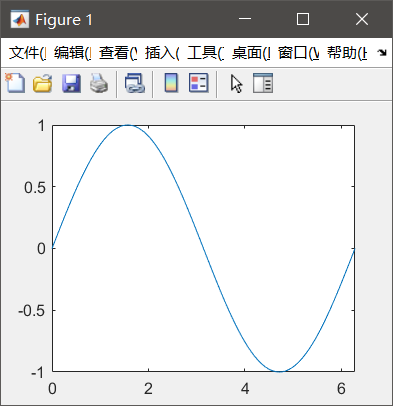Open the 文件 (File) menu
This screenshot has height=406, width=393.
27,53
